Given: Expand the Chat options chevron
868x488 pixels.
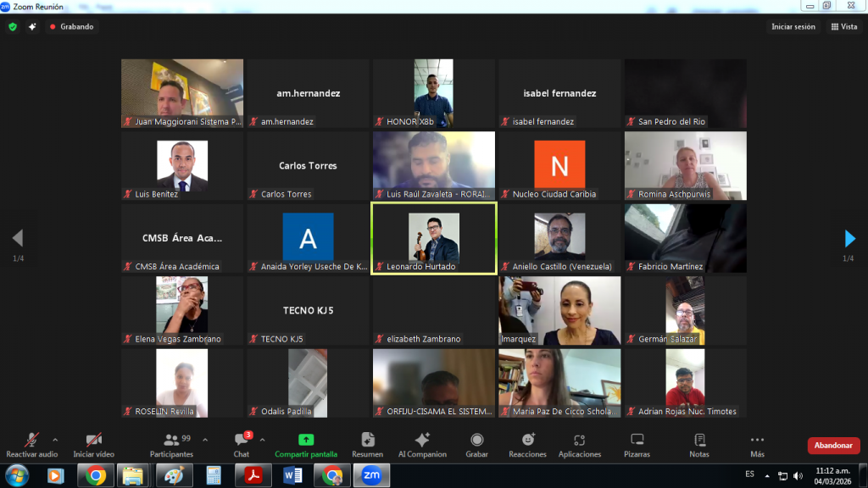Looking at the screenshot, I should [x=262, y=440].
